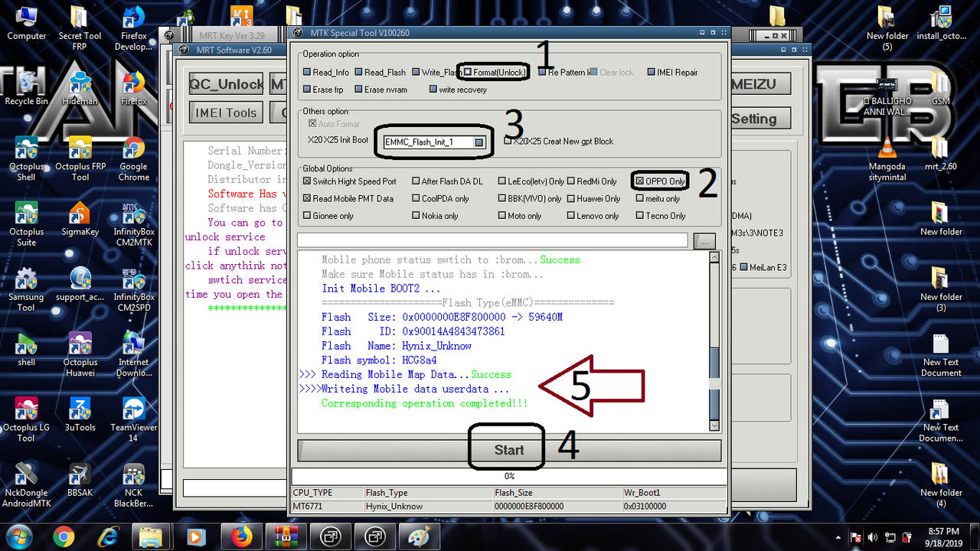Toggle Read Mobile PMT Data checkbox
The height and width of the screenshot is (551, 980).
307,199
